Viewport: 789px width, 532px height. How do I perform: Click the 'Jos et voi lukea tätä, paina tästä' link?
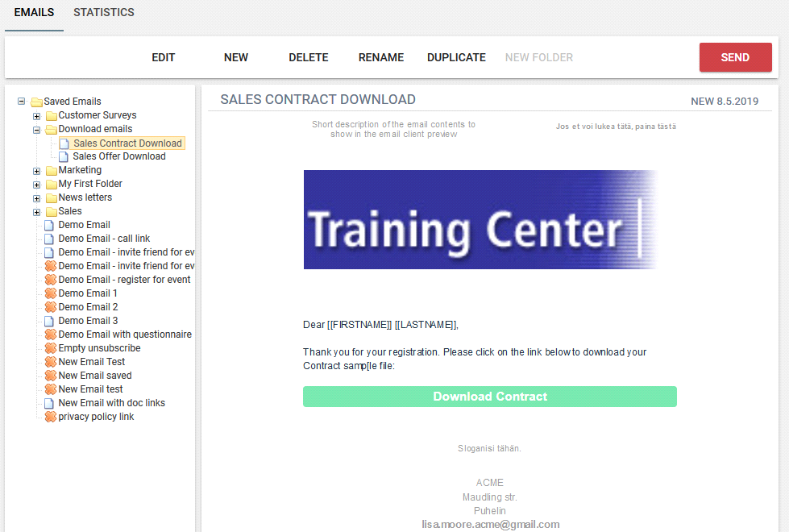tap(616, 127)
